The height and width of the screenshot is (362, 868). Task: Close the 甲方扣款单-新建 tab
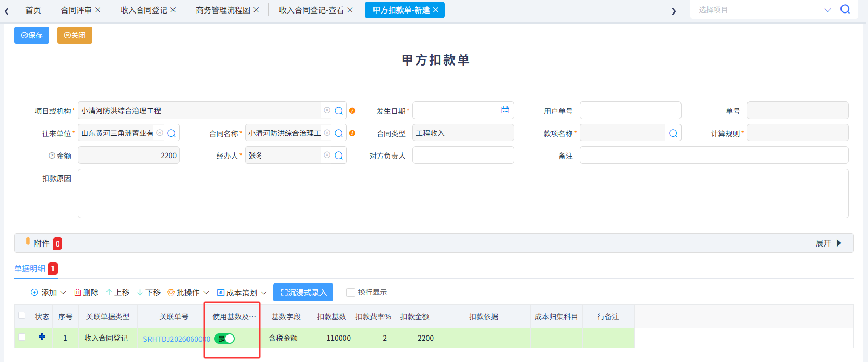click(435, 10)
